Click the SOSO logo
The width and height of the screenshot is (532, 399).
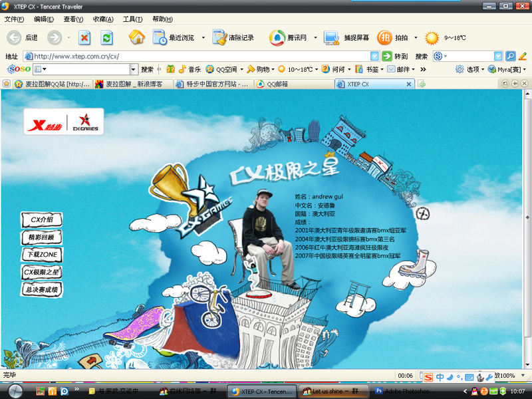(x=19, y=69)
